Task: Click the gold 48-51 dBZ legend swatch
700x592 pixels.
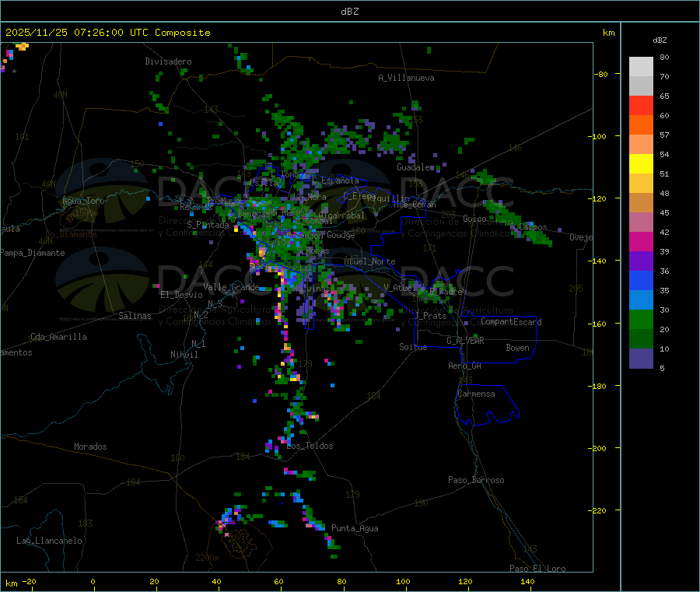Action: point(641,184)
